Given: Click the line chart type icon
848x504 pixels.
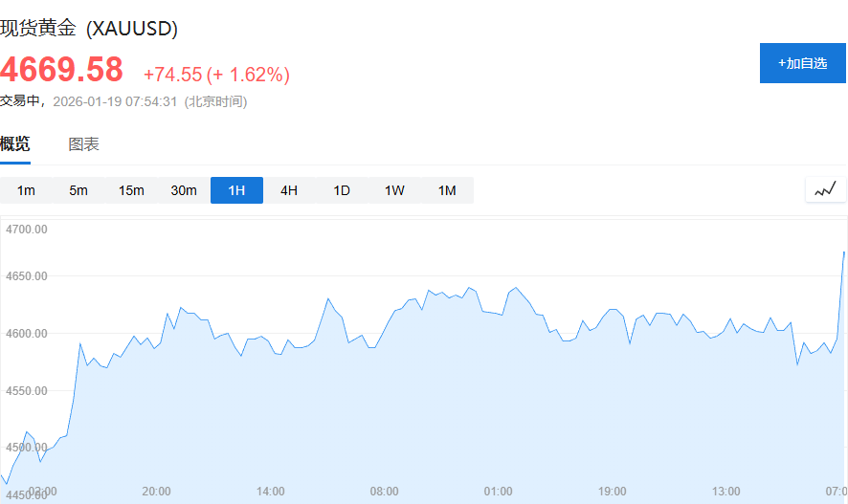Looking at the screenshot, I should (825, 189).
